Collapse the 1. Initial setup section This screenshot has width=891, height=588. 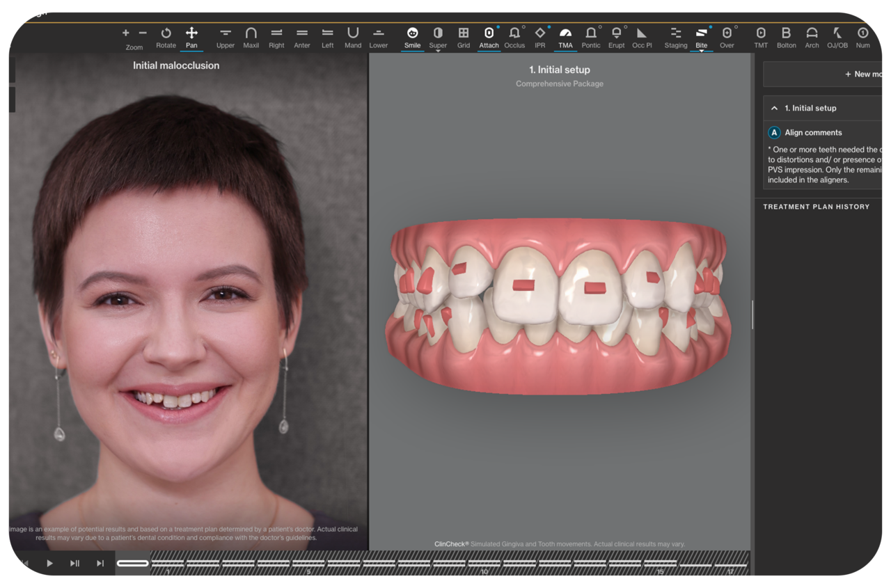pos(774,109)
